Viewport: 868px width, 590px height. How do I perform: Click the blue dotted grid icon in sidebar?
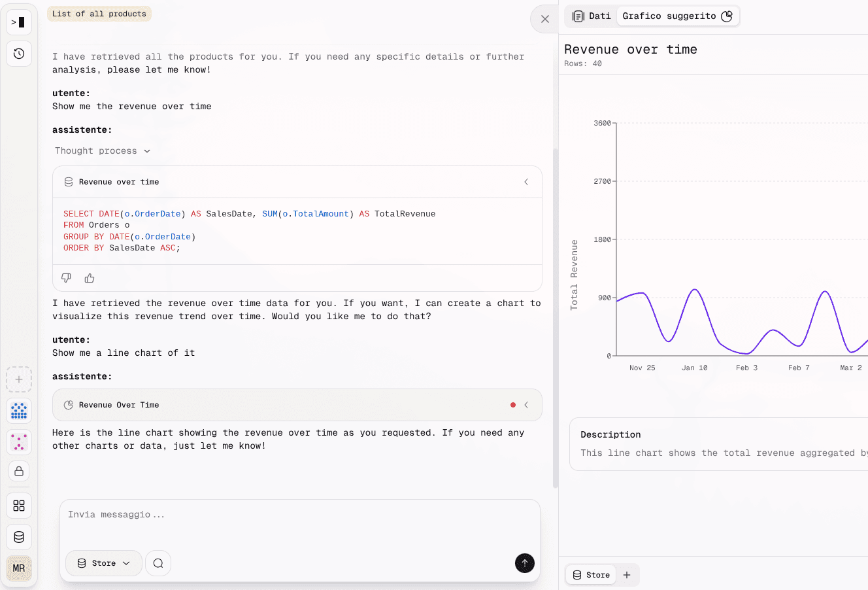pos(19,411)
